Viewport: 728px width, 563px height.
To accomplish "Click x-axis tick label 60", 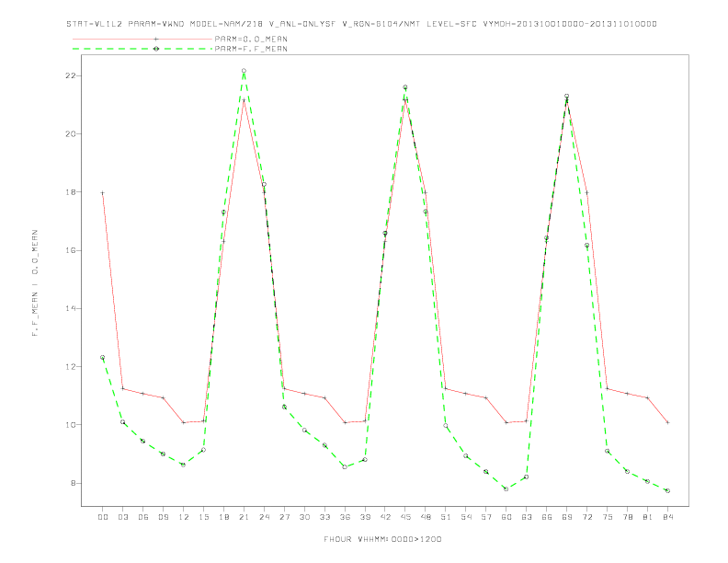I will click(506, 517).
